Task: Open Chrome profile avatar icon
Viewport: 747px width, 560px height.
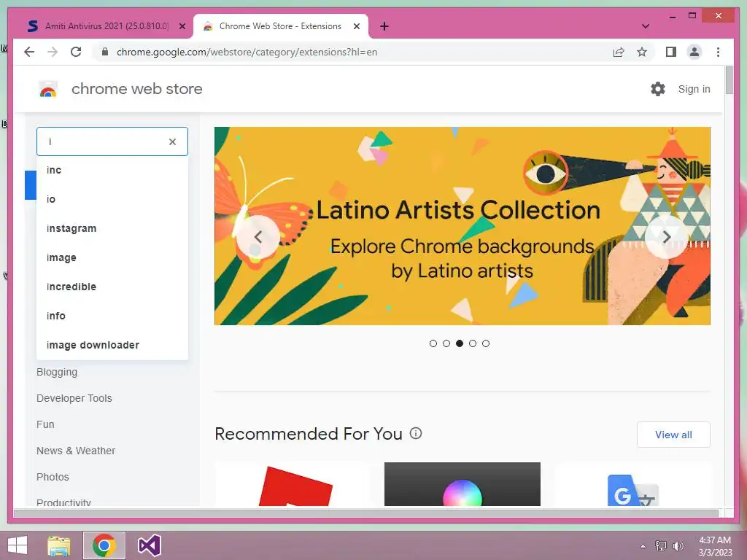Action: point(694,52)
